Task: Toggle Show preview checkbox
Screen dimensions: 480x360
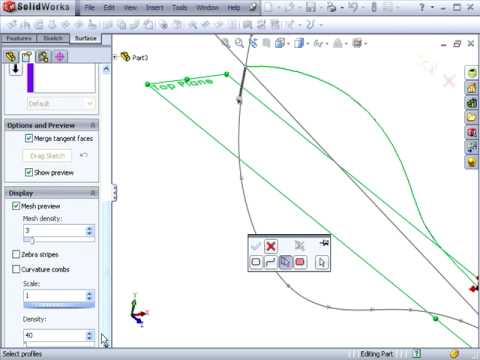Action: pos(29,172)
